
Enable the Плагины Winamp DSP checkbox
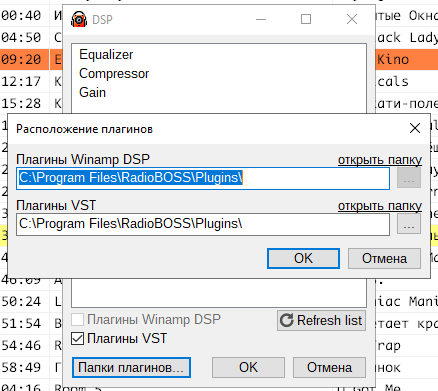click(77, 319)
